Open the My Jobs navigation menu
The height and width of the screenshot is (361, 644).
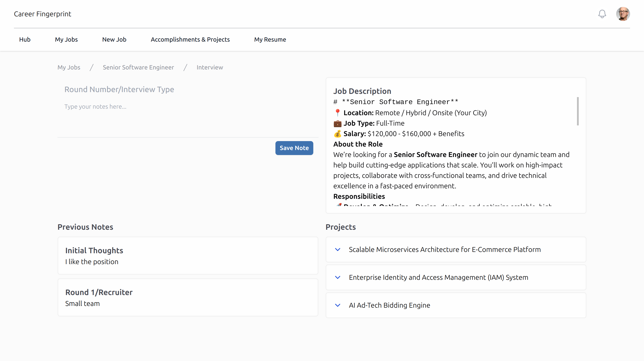point(66,39)
